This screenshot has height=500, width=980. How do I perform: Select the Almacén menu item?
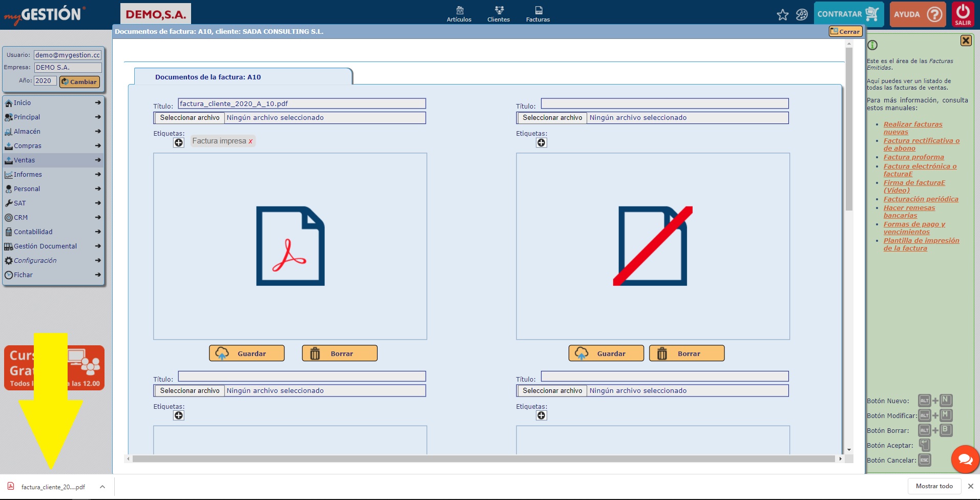[27, 132]
